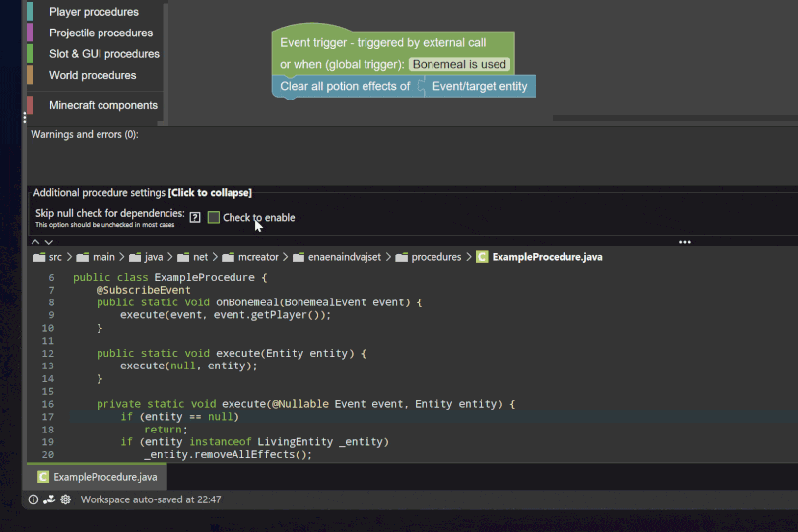Viewport: 798px width, 532px height.
Task: Click 'onBonemeal(BonemealEvent event)' on line 8
Action: (x=313, y=302)
